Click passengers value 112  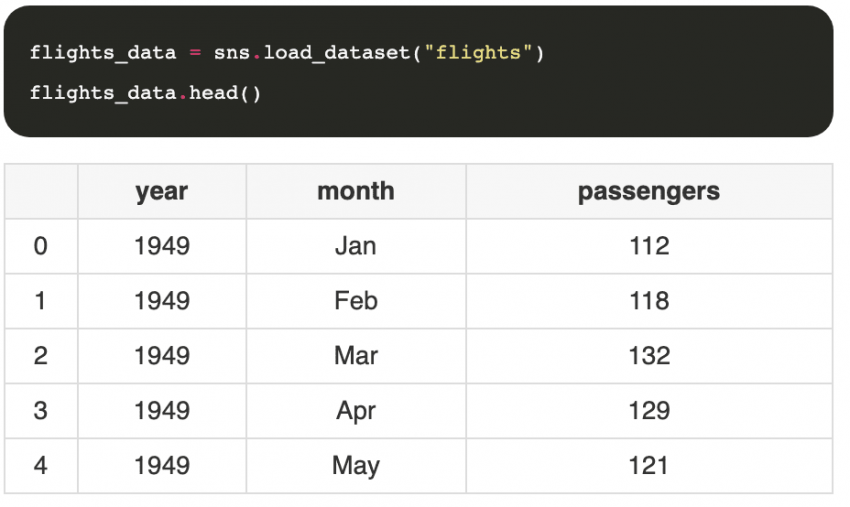pos(649,246)
